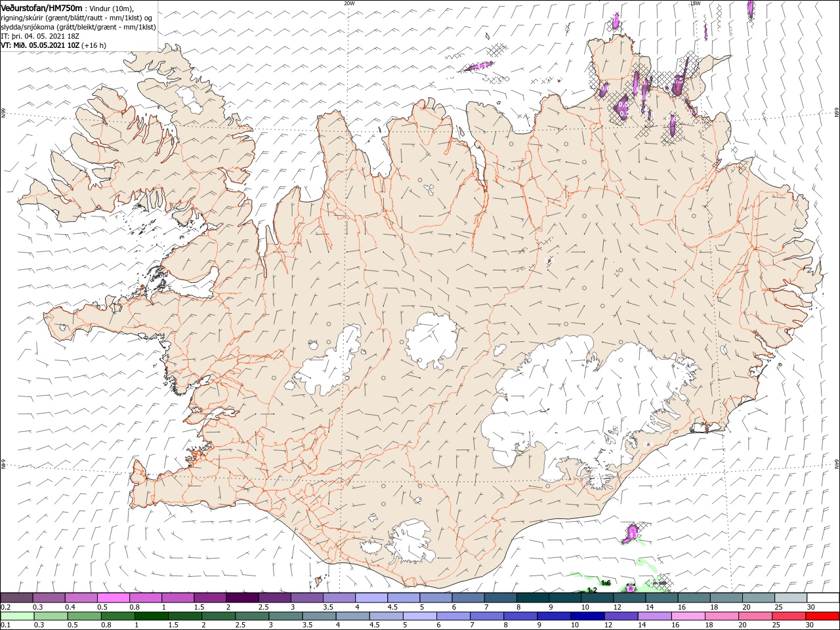Click the darkest green 1 swatch in lower legend
Viewport: 840px width, 630px height.
click(151, 616)
